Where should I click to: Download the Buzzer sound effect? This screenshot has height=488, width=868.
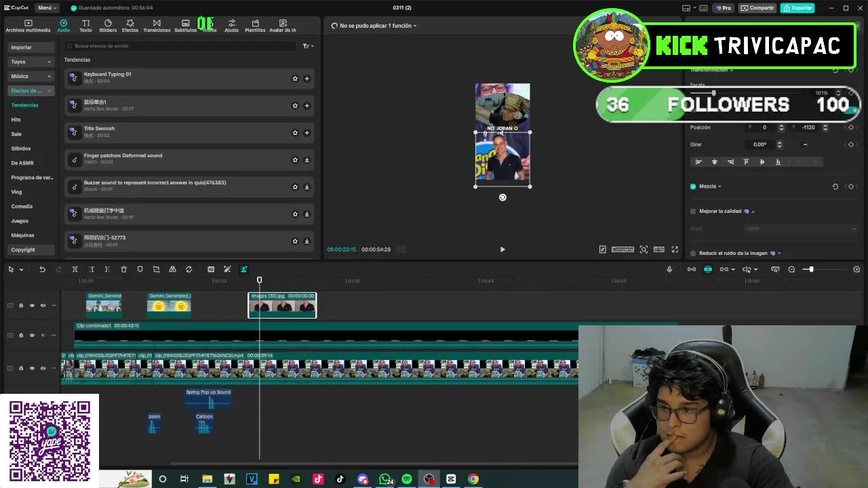(307, 187)
